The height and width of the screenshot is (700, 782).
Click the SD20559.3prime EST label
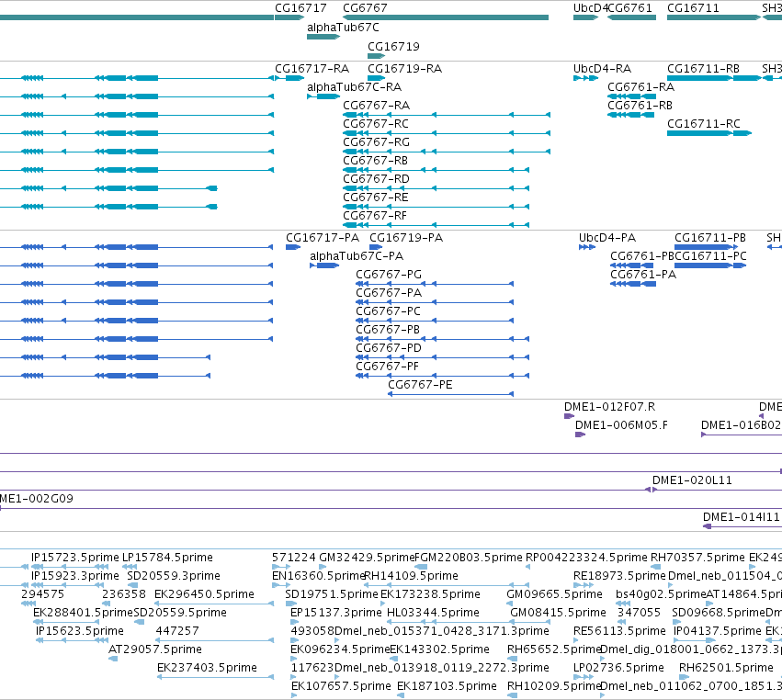[x=174, y=576]
